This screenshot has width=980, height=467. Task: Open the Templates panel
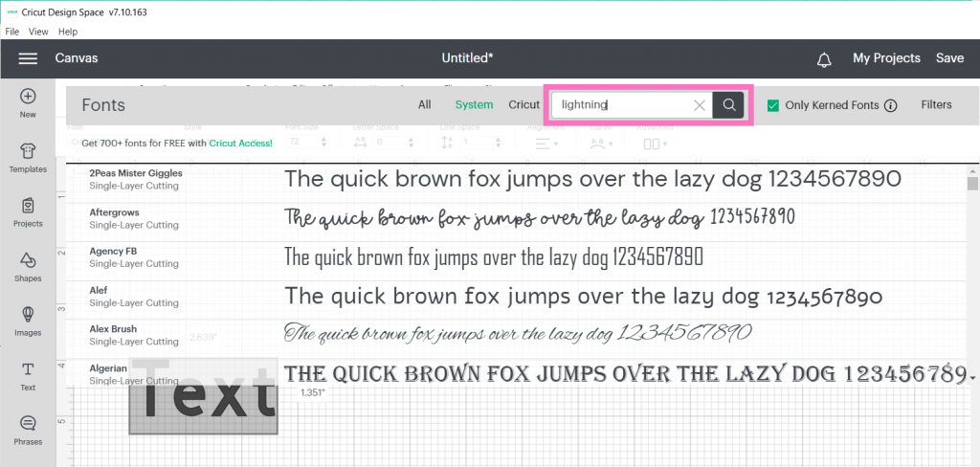(28, 151)
